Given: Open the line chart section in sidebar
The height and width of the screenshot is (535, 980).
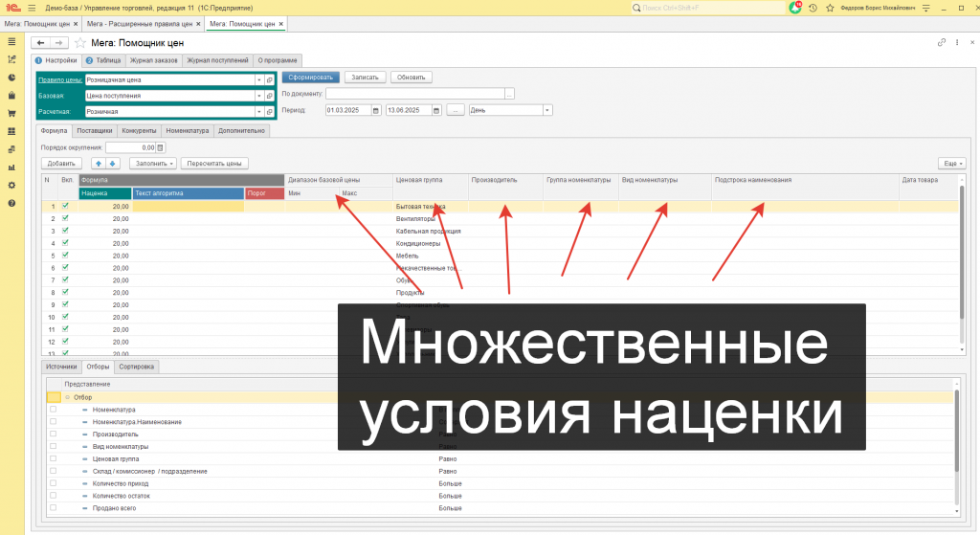Looking at the screenshot, I should (11, 59).
